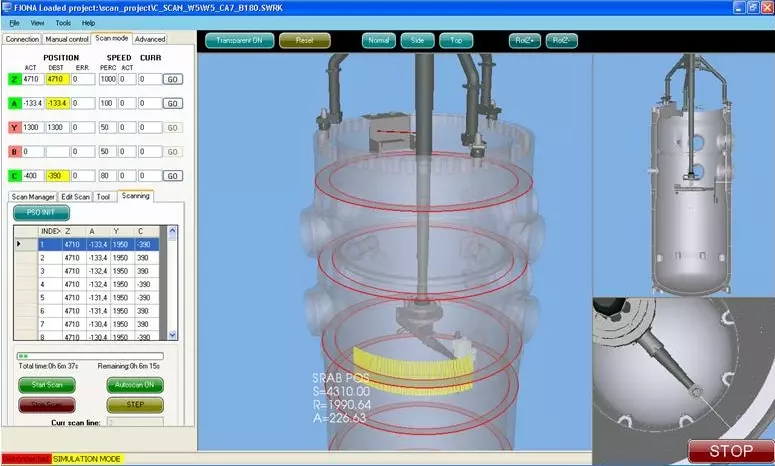The image size is (775, 466).
Task: Click the row selector arrow for index 1
Action: [x=21, y=243]
